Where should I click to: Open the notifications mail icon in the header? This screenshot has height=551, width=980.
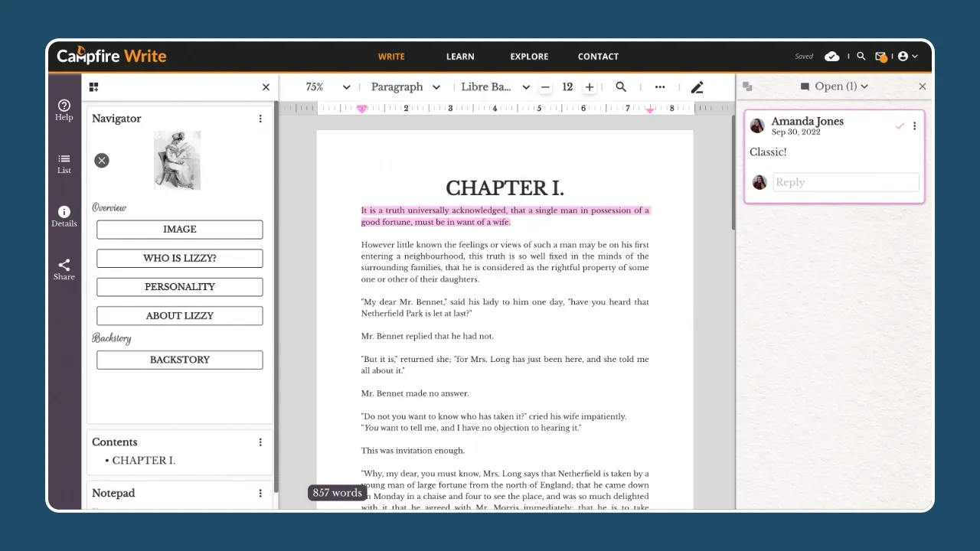click(x=881, y=56)
